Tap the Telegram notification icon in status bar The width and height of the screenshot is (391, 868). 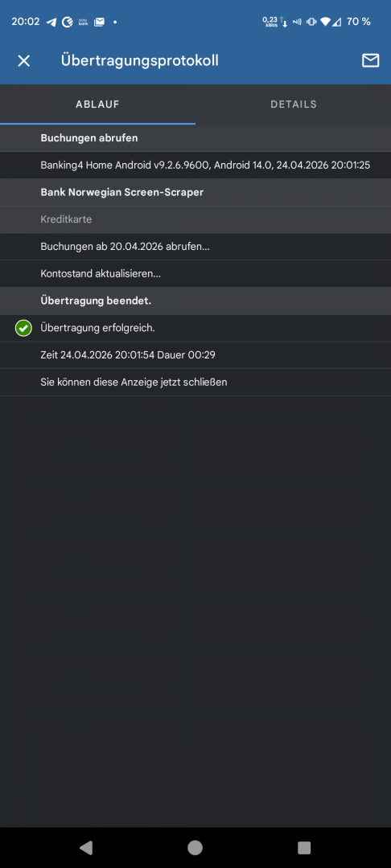(51, 23)
